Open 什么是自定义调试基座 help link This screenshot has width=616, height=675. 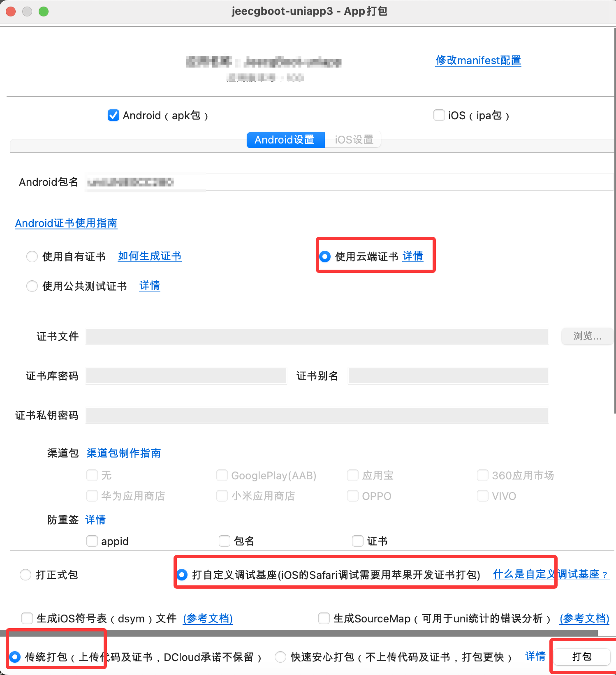(x=550, y=574)
